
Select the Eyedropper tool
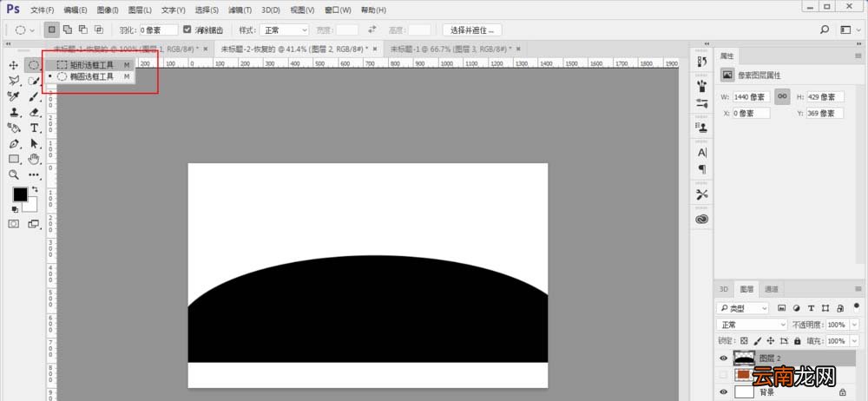[14, 96]
